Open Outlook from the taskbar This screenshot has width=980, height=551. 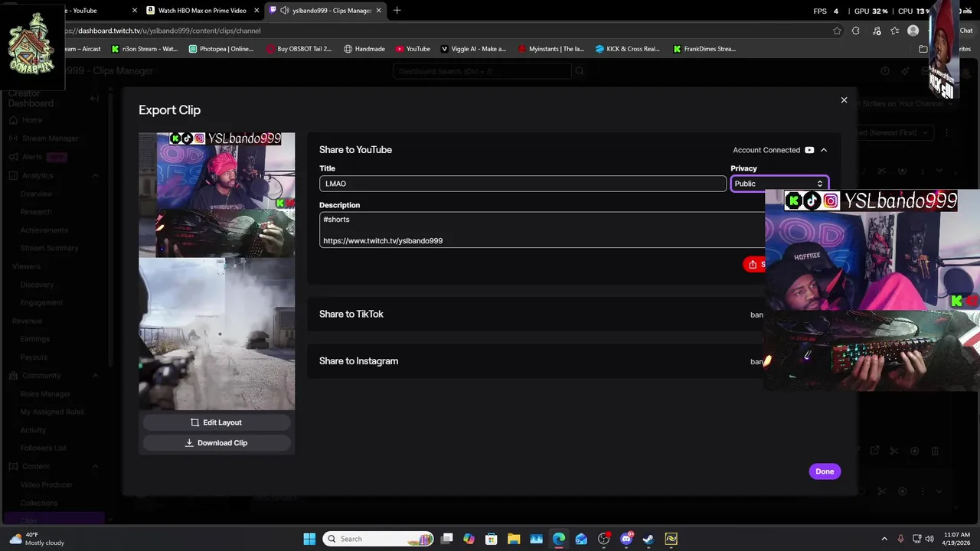click(581, 539)
